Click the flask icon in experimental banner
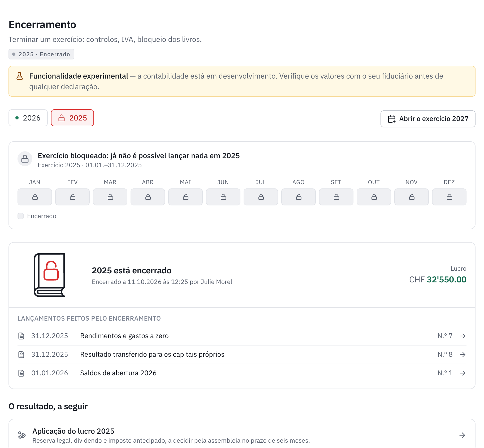This screenshot has width=484, height=448. pyautogui.click(x=20, y=76)
